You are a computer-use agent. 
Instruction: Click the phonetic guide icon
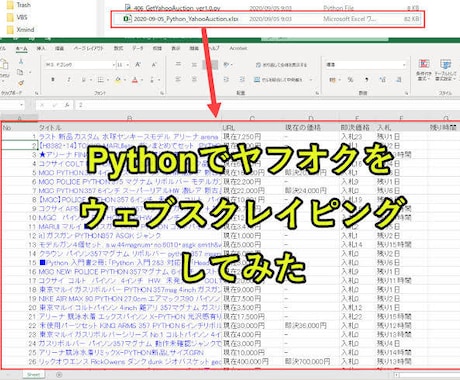point(152,80)
